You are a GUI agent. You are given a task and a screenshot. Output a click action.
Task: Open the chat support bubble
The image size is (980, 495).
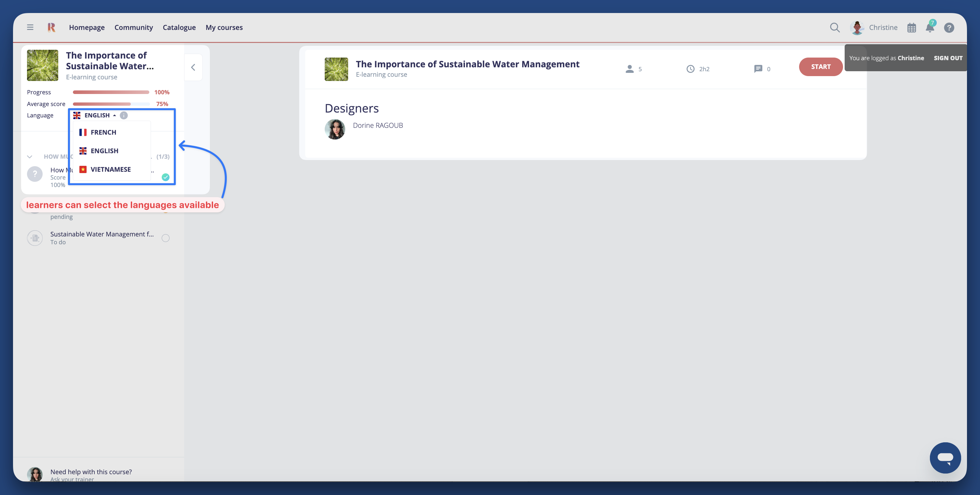945,457
